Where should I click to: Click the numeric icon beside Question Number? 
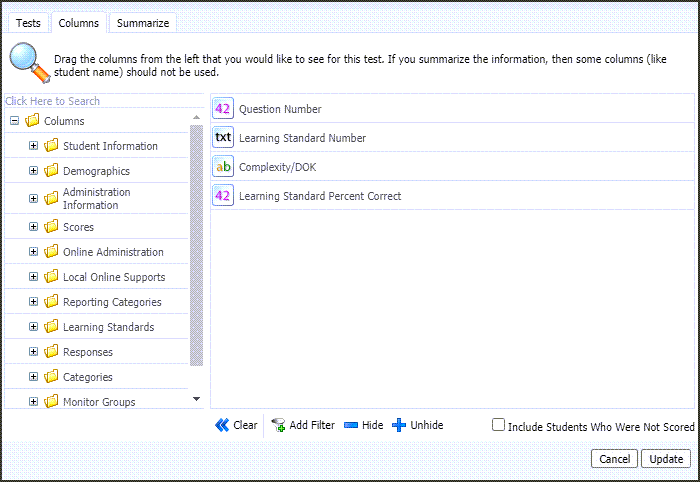pyautogui.click(x=223, y=108)
